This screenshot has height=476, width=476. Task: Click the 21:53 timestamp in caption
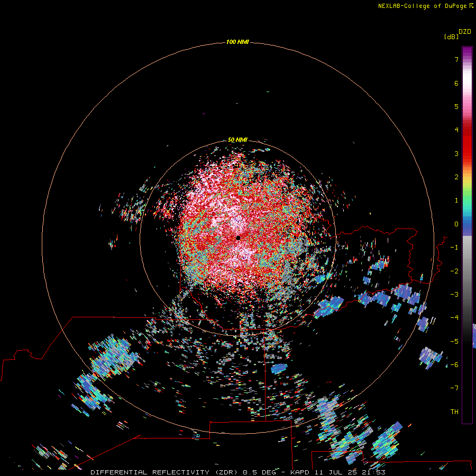click(x=374, y=472)
